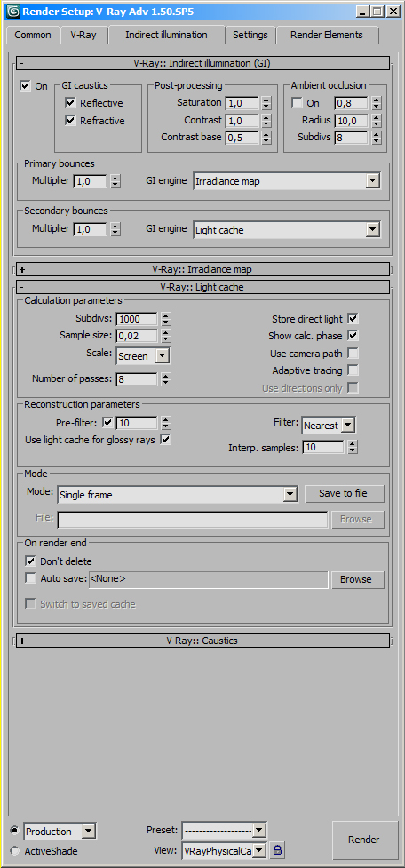The width and height of the screenshot is (405, 868).
Task: Click the Saturation spinner arrows
Action: click(x=266, y=103)
